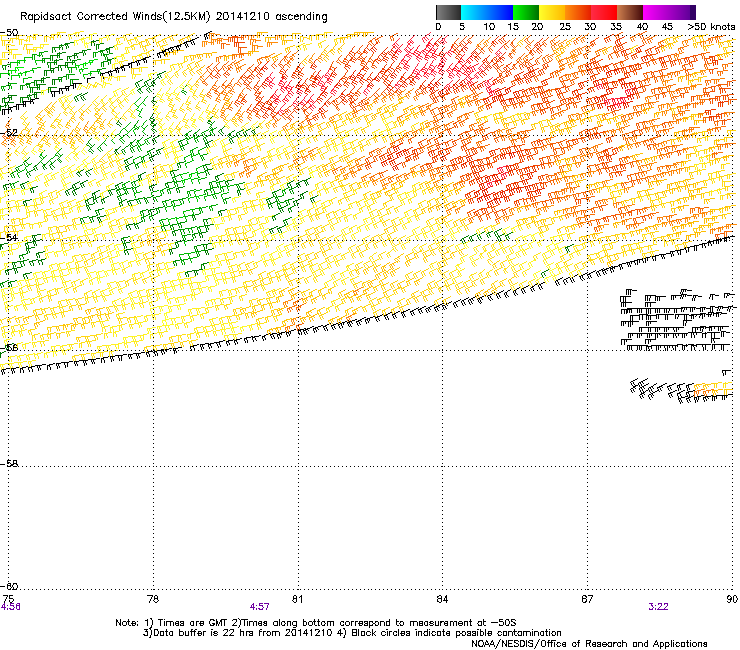Click the longitude label 90
This screenshot has width=740, height=650.
[x=732, y=599]
